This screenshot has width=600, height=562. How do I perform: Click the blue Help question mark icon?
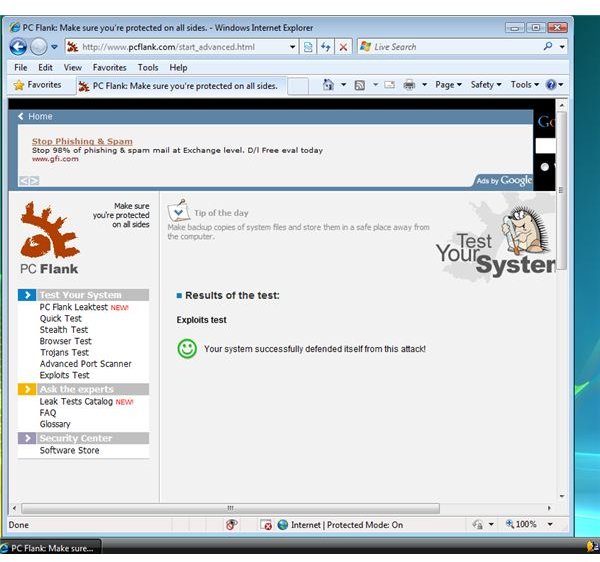pyautogui.click(x=551, y=85)
